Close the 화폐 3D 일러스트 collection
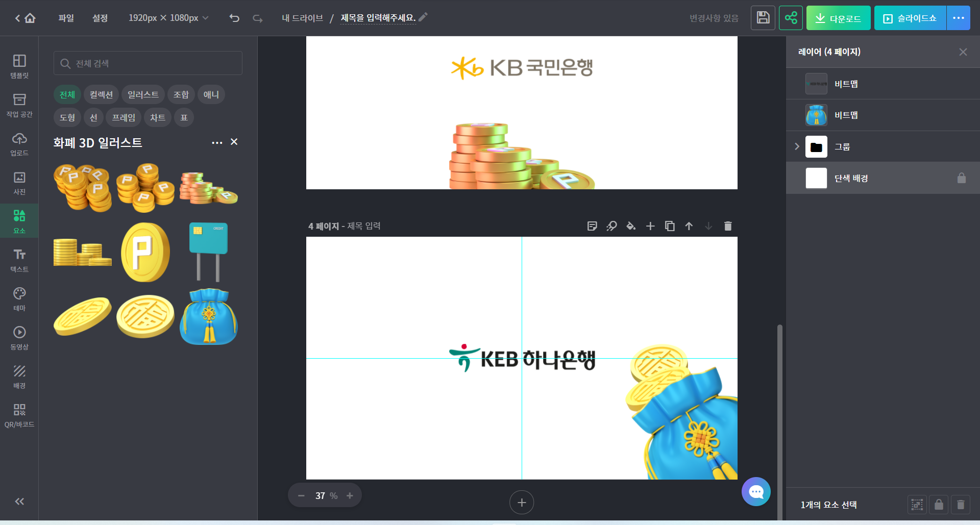Viewport: 980px width, 525px height. 234,142
